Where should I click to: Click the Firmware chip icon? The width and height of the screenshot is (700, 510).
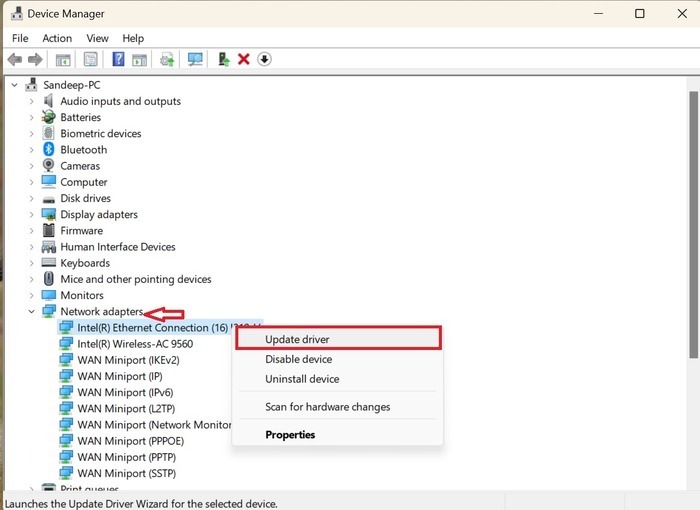[49, 230]
